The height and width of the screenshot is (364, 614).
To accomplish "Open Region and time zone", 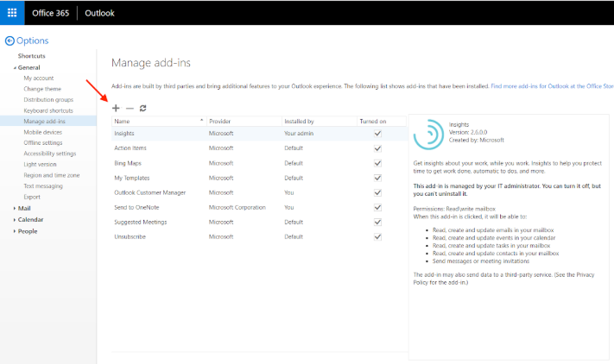I will coord(51,175).
